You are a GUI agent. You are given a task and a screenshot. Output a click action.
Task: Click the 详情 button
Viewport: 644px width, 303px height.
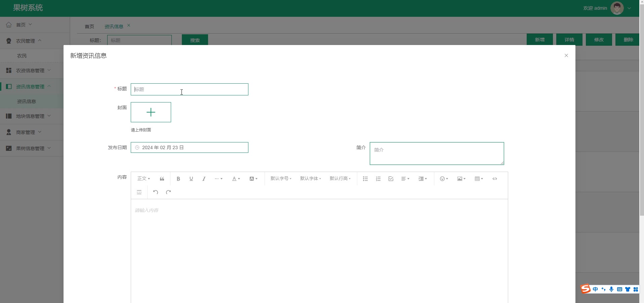point(569,40)
